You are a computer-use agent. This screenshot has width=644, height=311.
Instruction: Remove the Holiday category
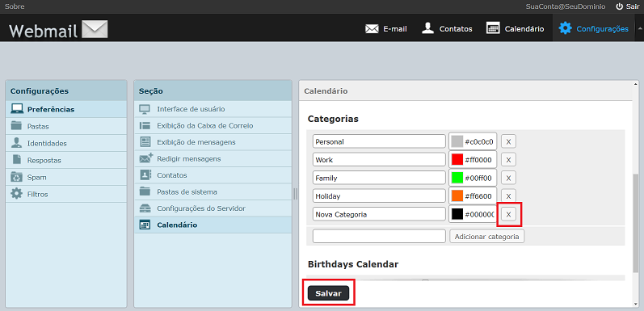[508, 196]
